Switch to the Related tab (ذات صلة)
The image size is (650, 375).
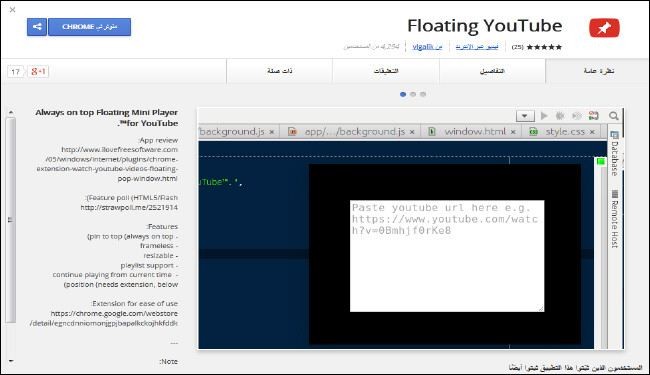click(x=279, y=71)
